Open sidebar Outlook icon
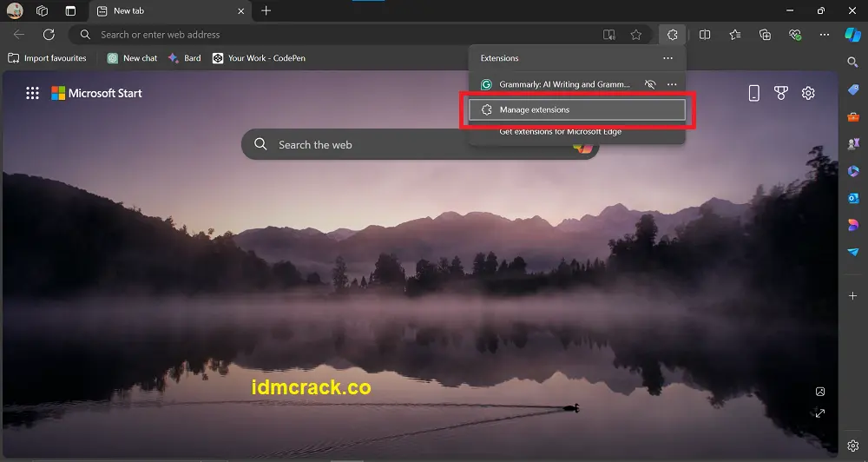The image size is (868, 462). (853, 198)
